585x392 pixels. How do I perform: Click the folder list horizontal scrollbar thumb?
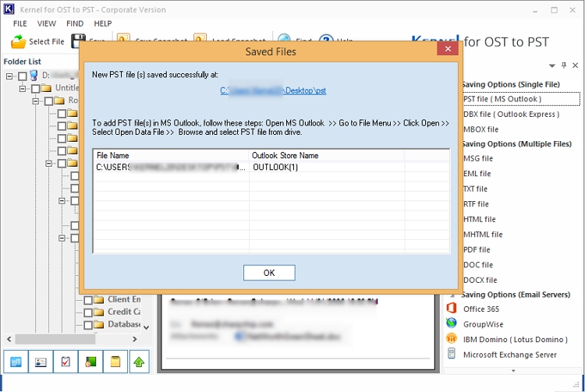(x=55, y=339)
